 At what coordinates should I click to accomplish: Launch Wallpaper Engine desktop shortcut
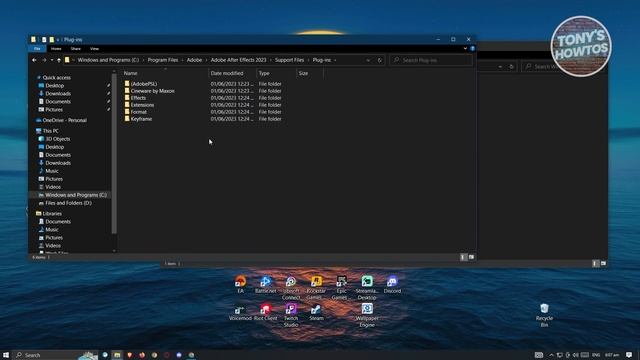click(x=367, y=315)
